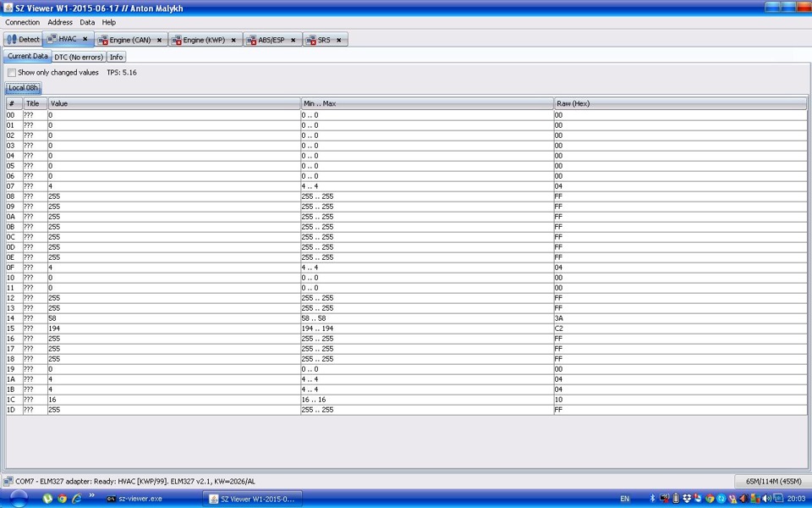This screenshot has height=508, width=812.
Task: Click the Raw (Hex) column header
Action: pyautogui.click(x=680, y=103)
